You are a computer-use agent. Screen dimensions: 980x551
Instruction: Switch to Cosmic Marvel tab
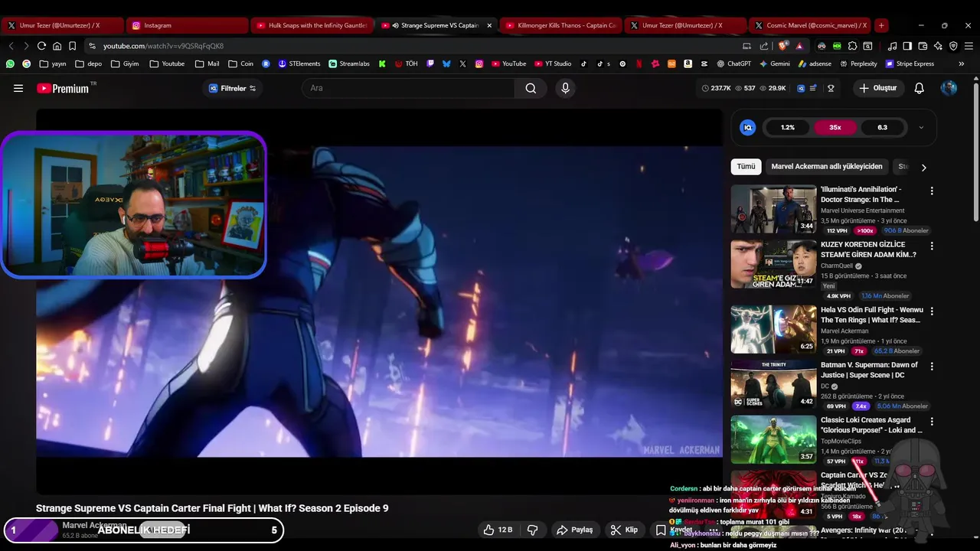tap(810, 25)
